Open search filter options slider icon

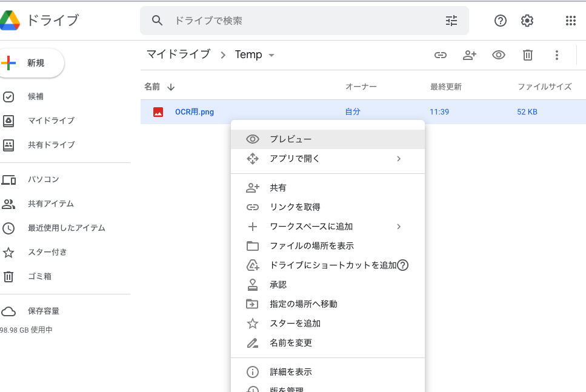(x=451, y=21)
